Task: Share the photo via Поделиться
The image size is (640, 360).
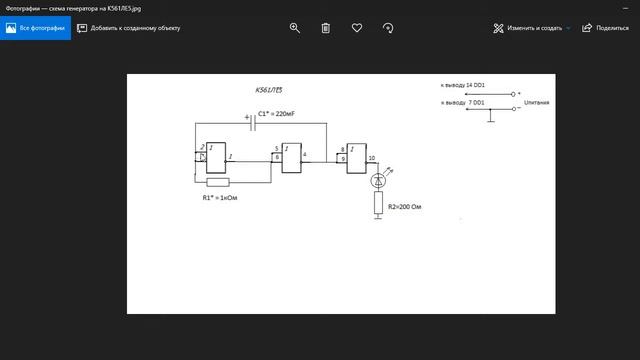Action: (605, 28)
